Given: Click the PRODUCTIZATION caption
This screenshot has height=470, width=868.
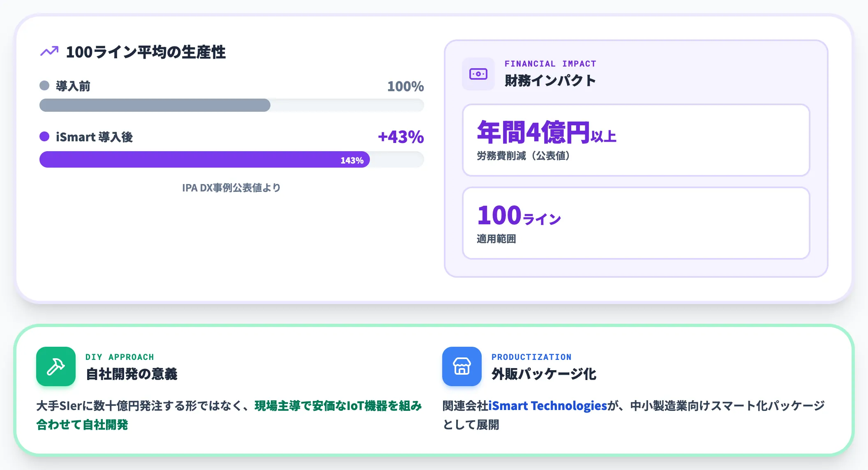Looking at the screenshot, I should 531,357.
